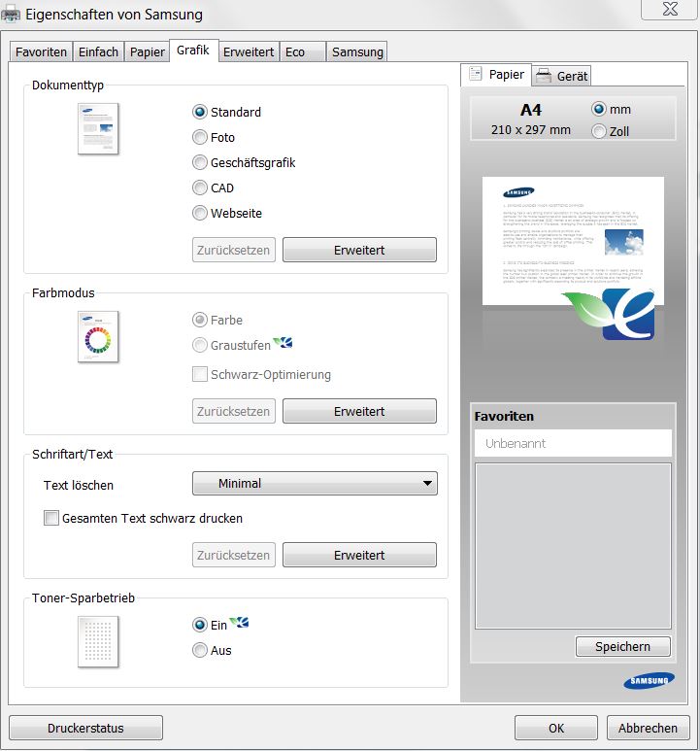
Task: Click the Toner-Sparbetrieb dotted page icon
Action: [98, 642]
